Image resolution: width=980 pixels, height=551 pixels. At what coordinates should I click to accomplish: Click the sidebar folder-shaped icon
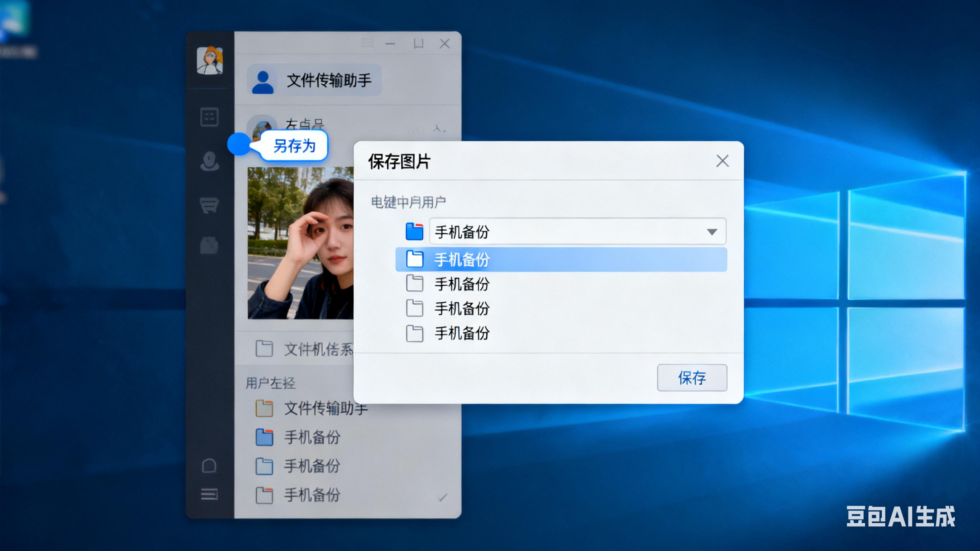pyautogui.click(x=209, y=246)
